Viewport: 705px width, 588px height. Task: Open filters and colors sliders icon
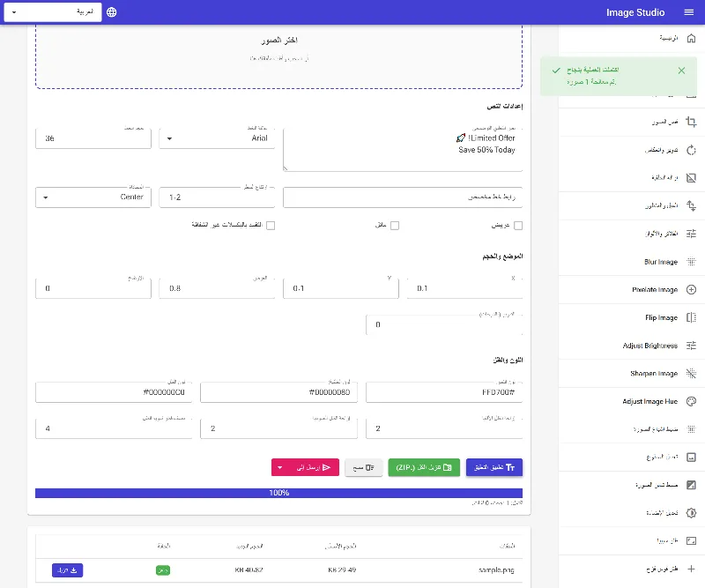691,234
